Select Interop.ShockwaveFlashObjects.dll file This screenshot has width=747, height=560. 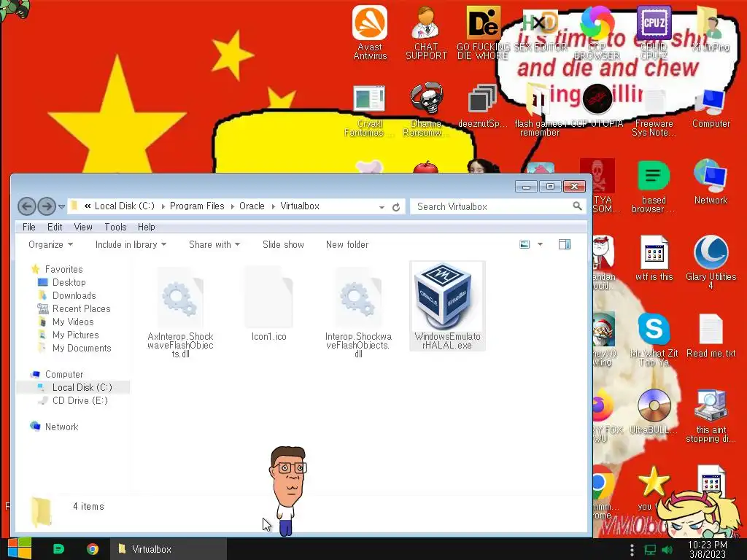click(x=358, y=311)
